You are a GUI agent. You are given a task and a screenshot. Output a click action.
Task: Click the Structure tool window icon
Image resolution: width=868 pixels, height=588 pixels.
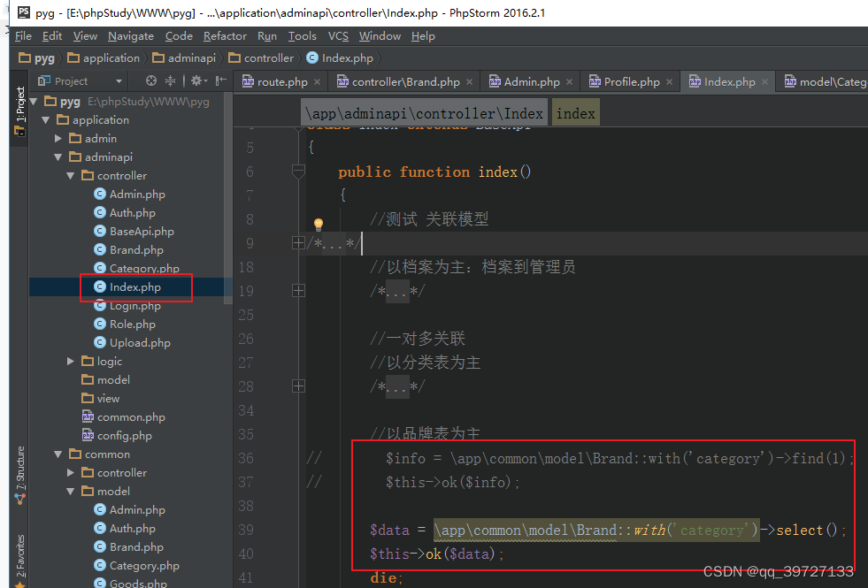20,499
